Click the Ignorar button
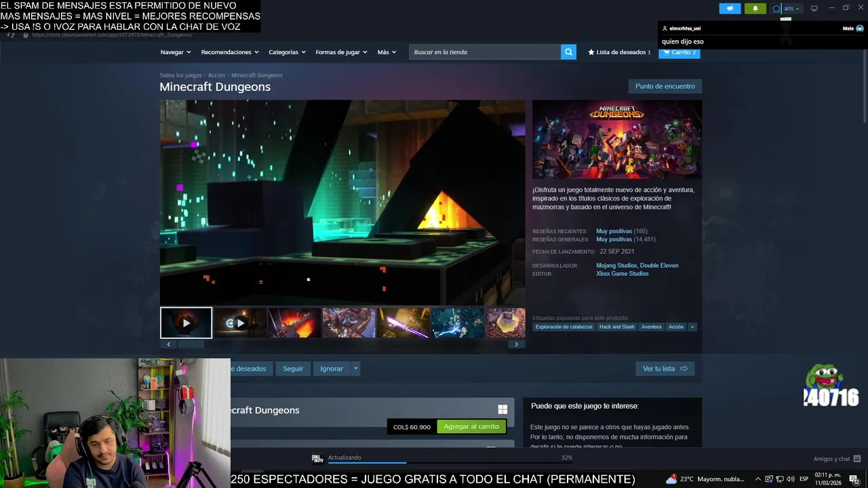The image size is (868, 488). tap(332, 369)
